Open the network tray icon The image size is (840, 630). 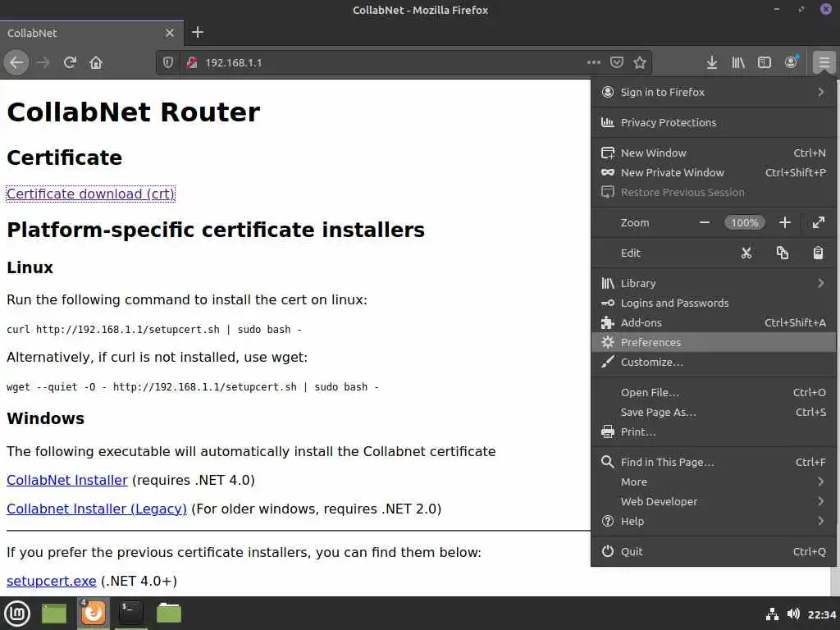click(772, 614)
